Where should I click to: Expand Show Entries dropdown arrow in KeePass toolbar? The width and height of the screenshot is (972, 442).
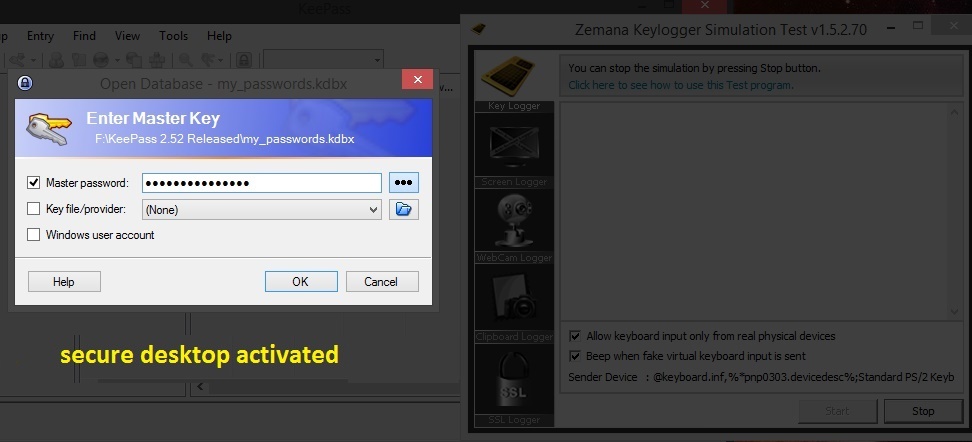click(x=221, y=60)
